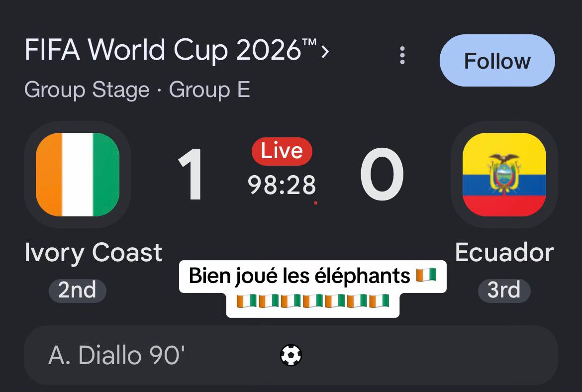Open A. Diallo 90' goal entry
Image resolution: width=582 pixels, height=392 pixels.
[291, 355]
